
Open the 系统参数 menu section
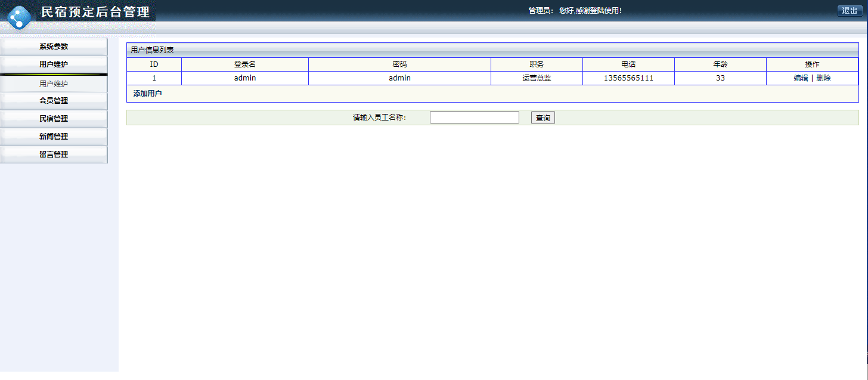click(54, 47)
